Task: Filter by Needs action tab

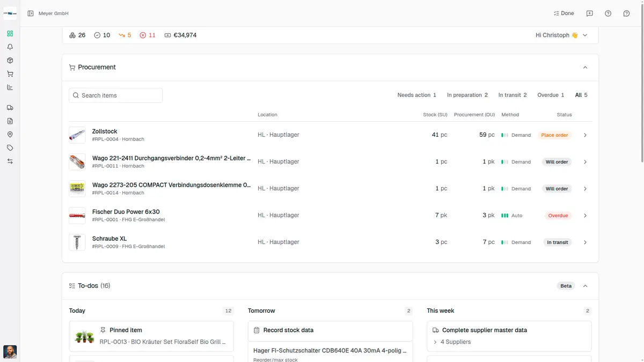Action: point(417,95)
